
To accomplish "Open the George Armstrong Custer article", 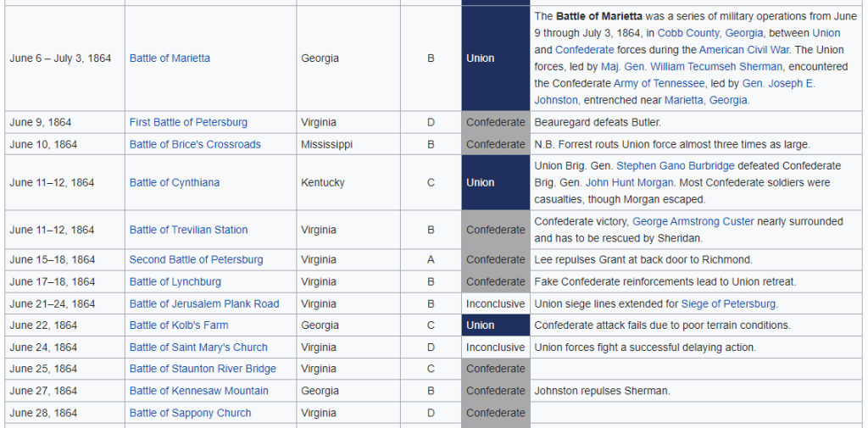I will tap(693, 221).
